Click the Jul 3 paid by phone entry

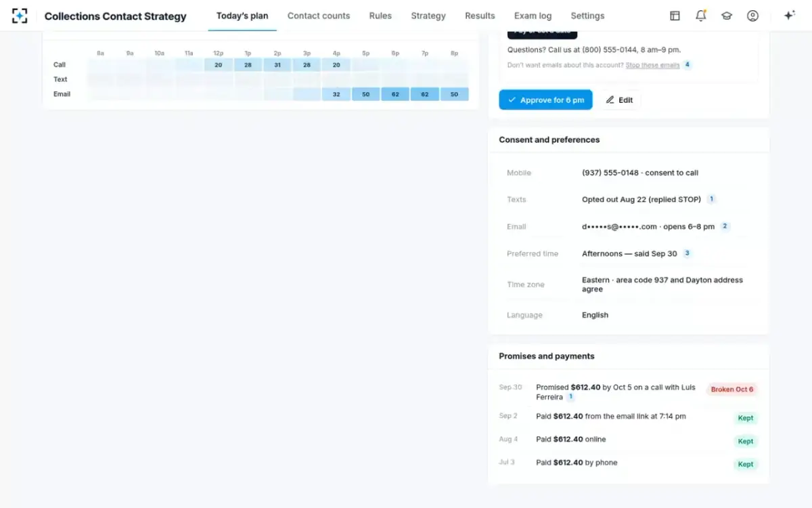click(x=629, y=463)
